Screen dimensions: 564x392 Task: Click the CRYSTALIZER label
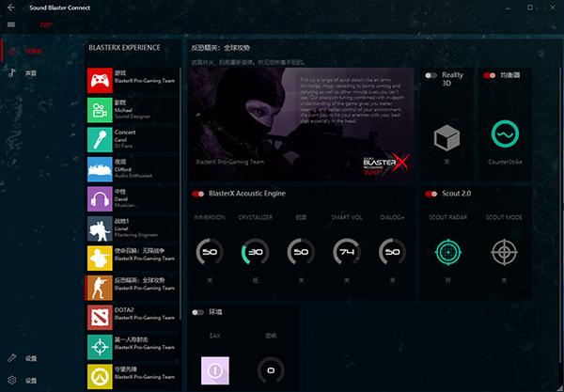(255, 217)
